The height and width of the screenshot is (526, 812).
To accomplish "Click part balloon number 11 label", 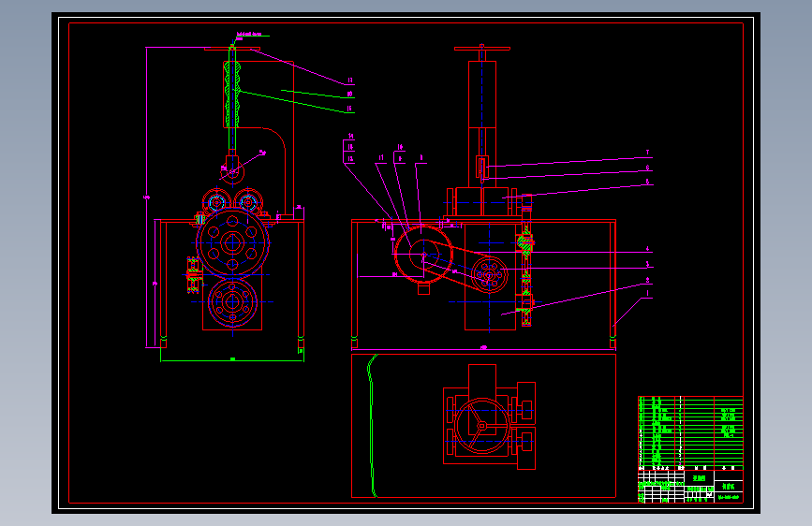I will coord(381,158).
